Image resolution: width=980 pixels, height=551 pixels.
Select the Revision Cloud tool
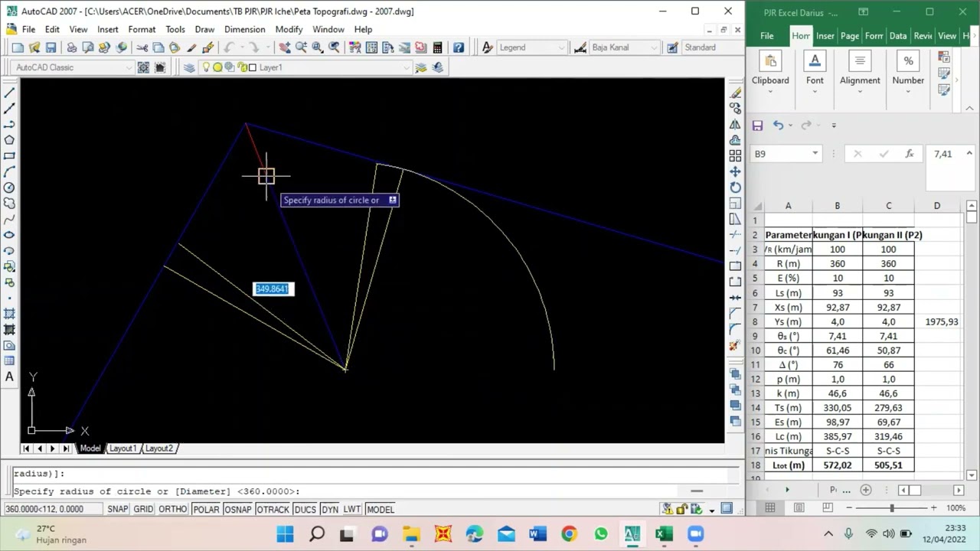pyautogui.click(x=9, y=204)
